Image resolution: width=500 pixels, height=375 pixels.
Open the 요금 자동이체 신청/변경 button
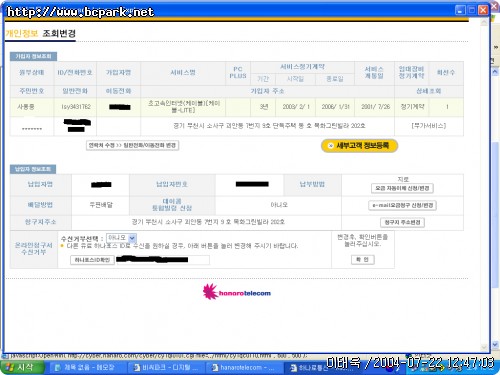click(402, 188)
